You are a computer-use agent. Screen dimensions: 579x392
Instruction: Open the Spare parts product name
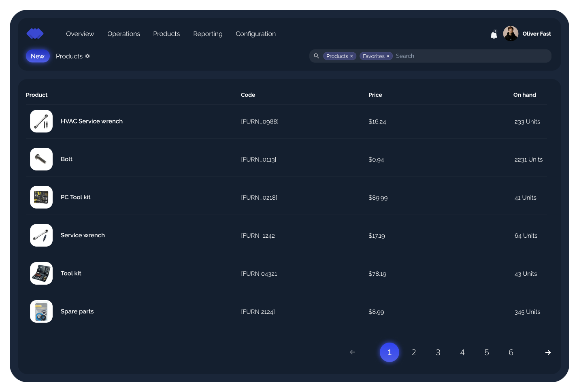pyautogui.click(x=77, y=311)
